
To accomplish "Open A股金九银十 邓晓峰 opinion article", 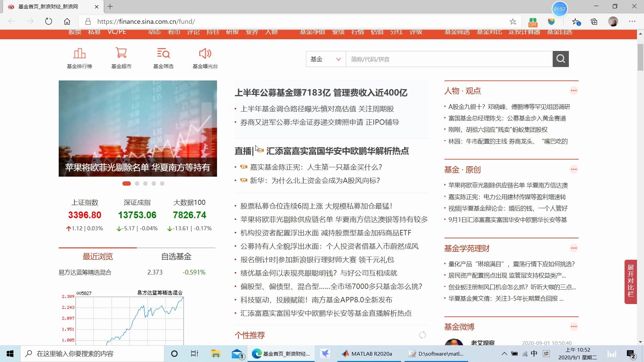I will point(509,107).
